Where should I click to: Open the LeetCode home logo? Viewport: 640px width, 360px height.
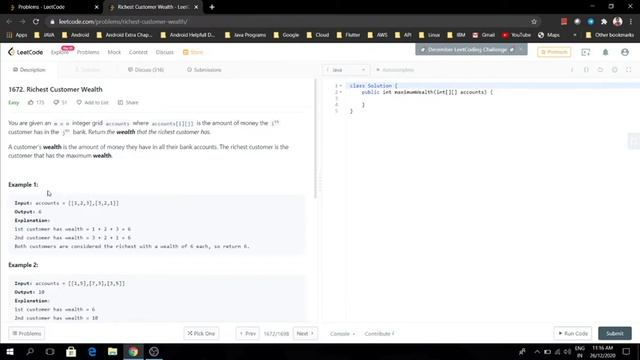pos(25,52)
